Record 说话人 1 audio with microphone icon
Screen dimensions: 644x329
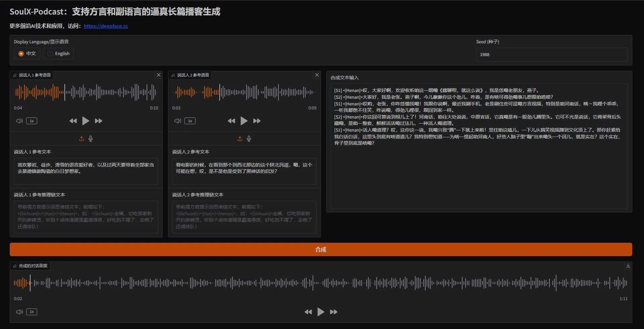click(91, 138)
